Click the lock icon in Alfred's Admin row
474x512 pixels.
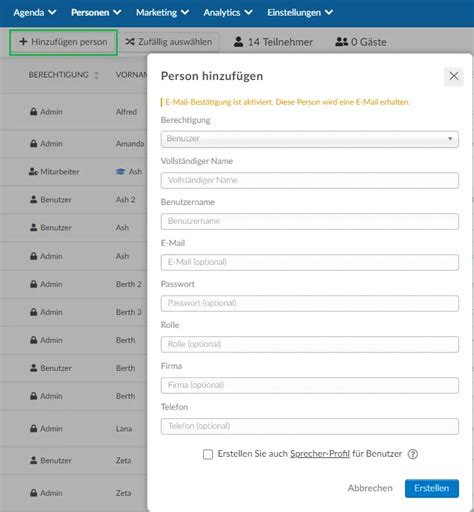pos(34,111)
